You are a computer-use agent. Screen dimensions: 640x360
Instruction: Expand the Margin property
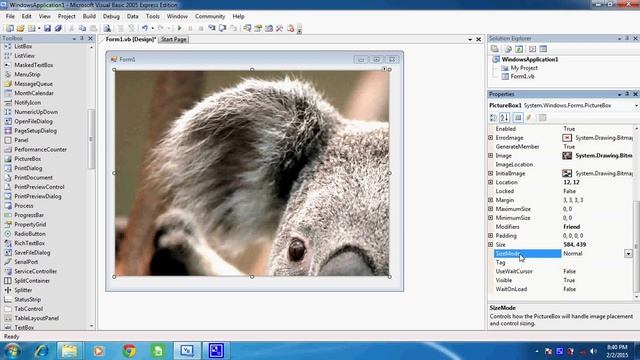pyautogui.click(x=491, y=200)
